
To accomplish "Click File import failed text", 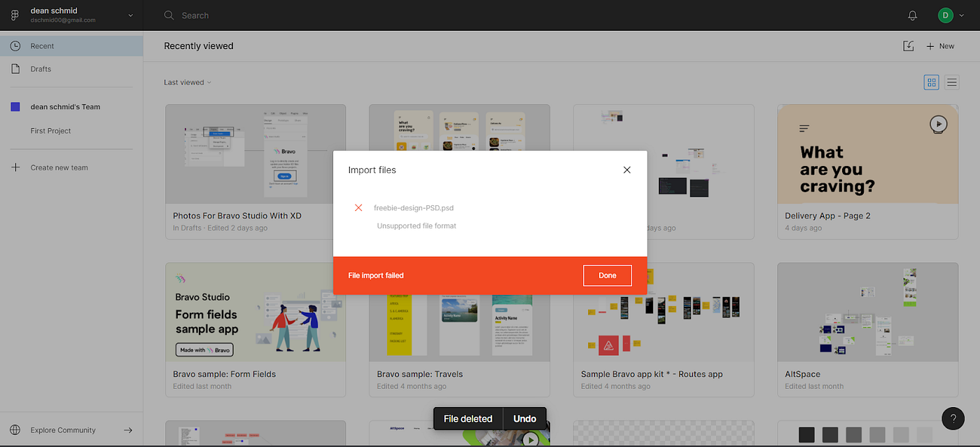I will [x=376, y=275].
